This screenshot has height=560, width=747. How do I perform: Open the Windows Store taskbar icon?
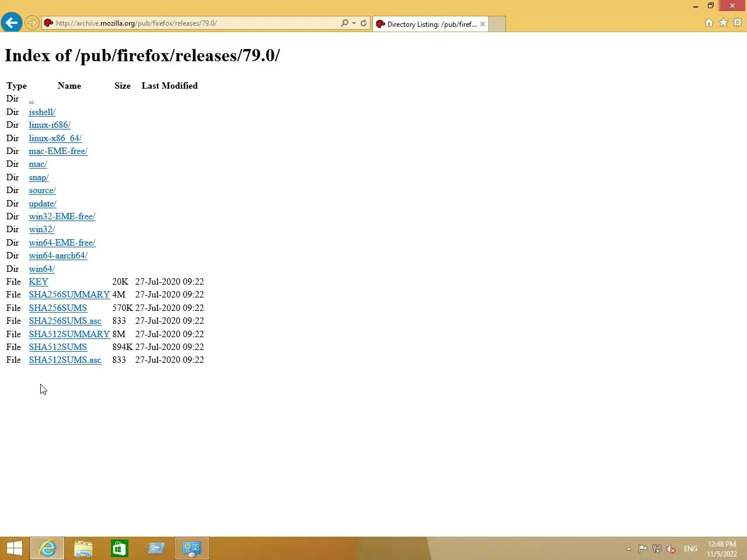(120, 548)
